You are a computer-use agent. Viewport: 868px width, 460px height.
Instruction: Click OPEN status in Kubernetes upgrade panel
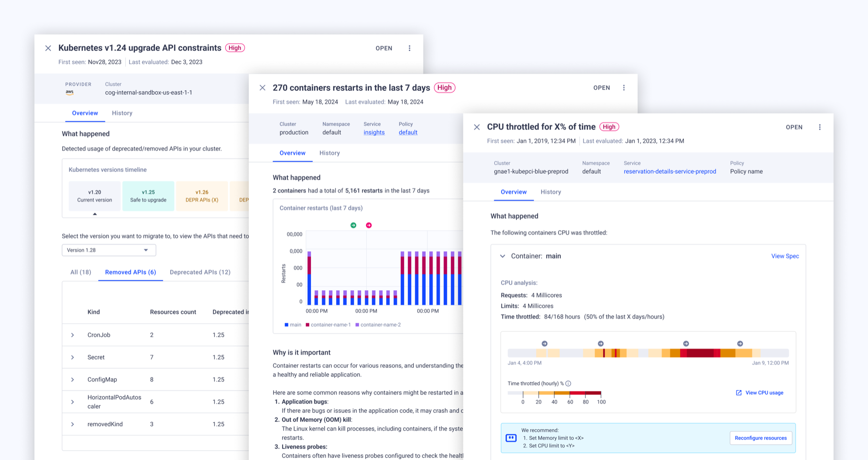click(384, 48)
